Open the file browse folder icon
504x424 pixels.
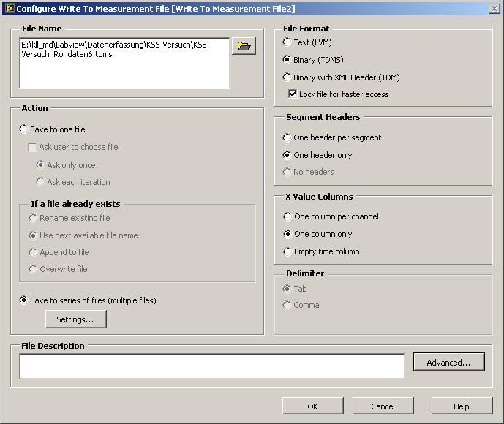pyautogui.click(x=244, y=46)
